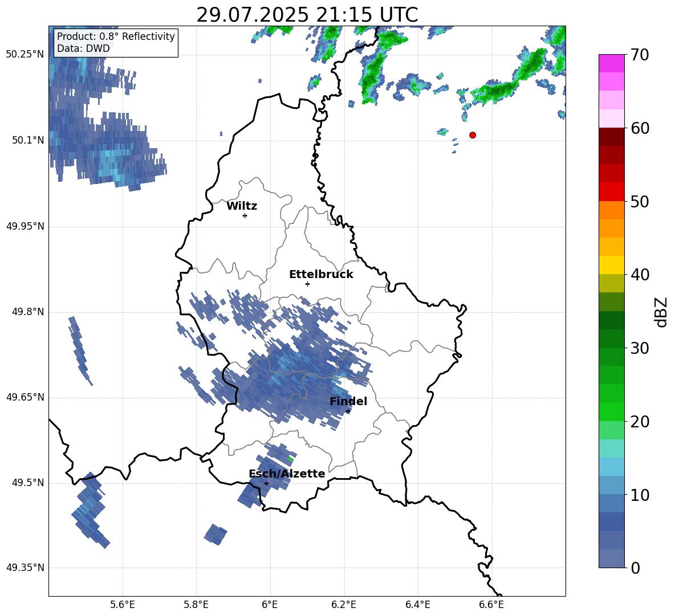Click the 50.1°N latitude label

click(x=28, y=140)
